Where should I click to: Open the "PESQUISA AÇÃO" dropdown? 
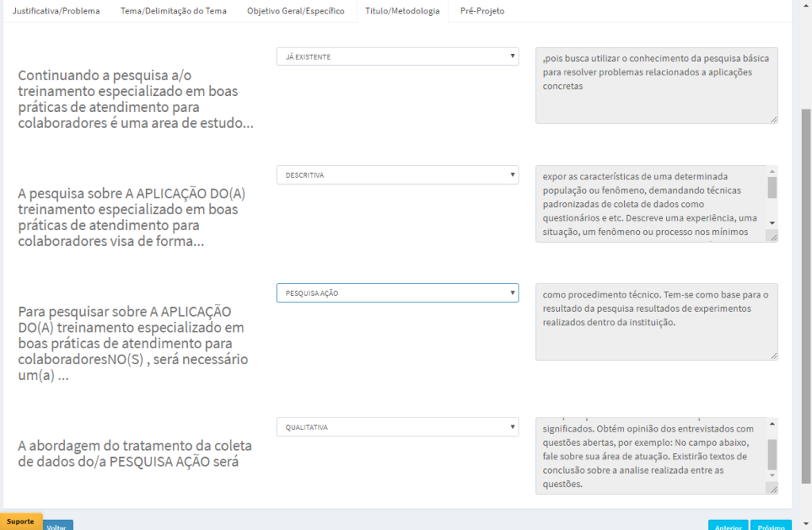point(396,293)
